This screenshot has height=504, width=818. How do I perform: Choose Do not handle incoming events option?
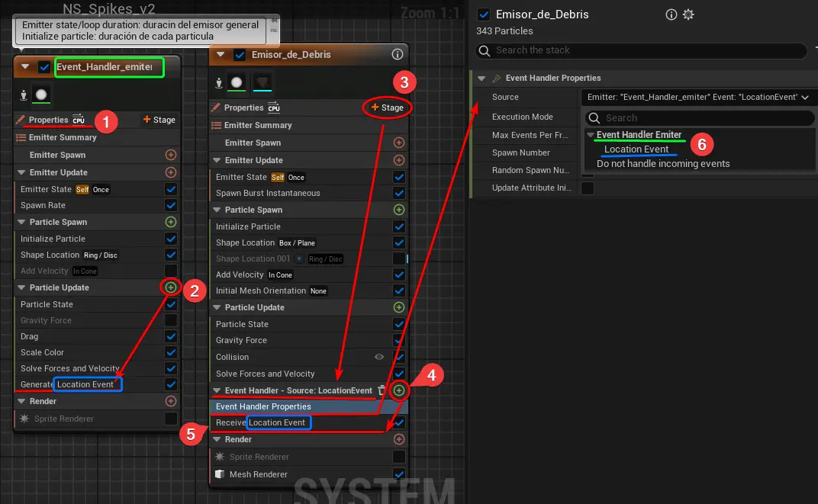coord(663,163)
